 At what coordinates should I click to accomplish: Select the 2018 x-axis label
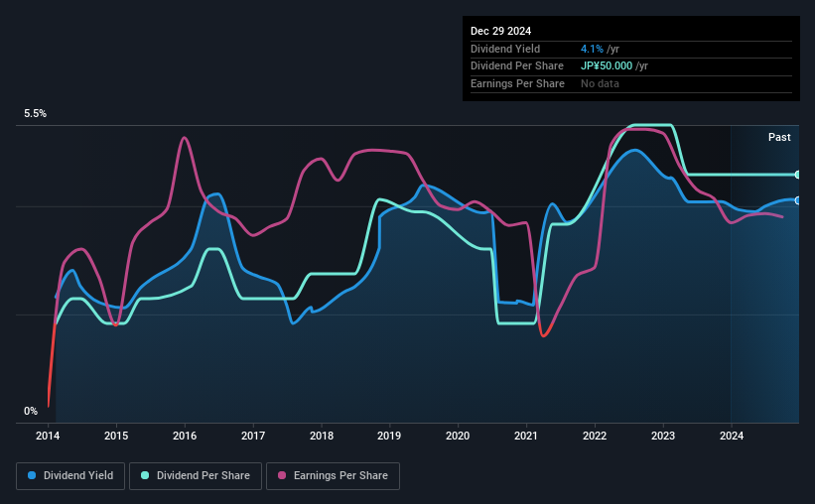[322, 436]
